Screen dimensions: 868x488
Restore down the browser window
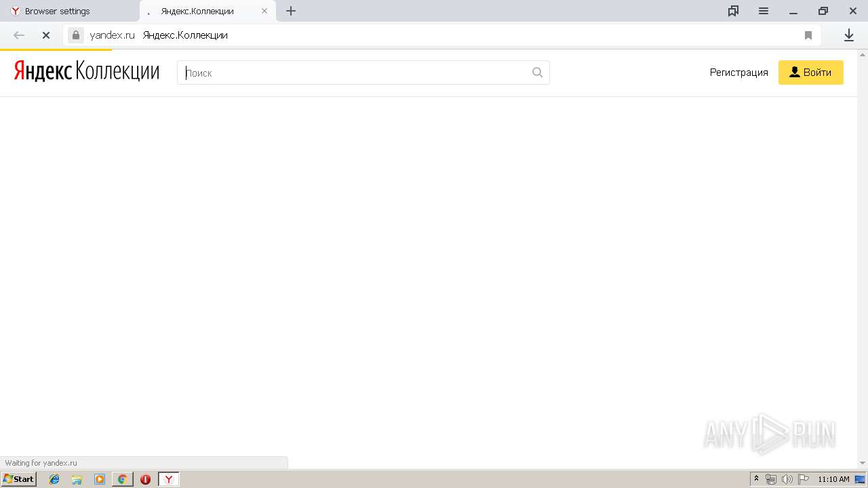pos(823,11)
